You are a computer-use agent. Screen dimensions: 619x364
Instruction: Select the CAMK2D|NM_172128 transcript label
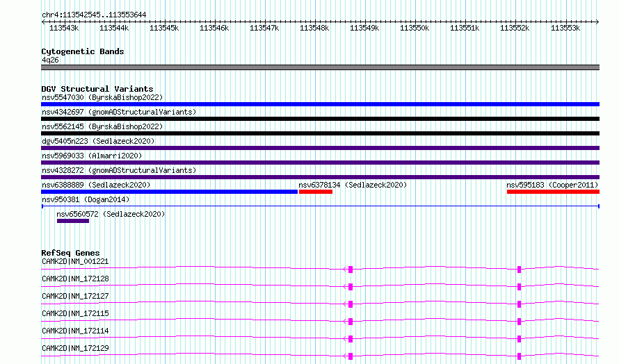pyautogui.click(x=75, y=279)
